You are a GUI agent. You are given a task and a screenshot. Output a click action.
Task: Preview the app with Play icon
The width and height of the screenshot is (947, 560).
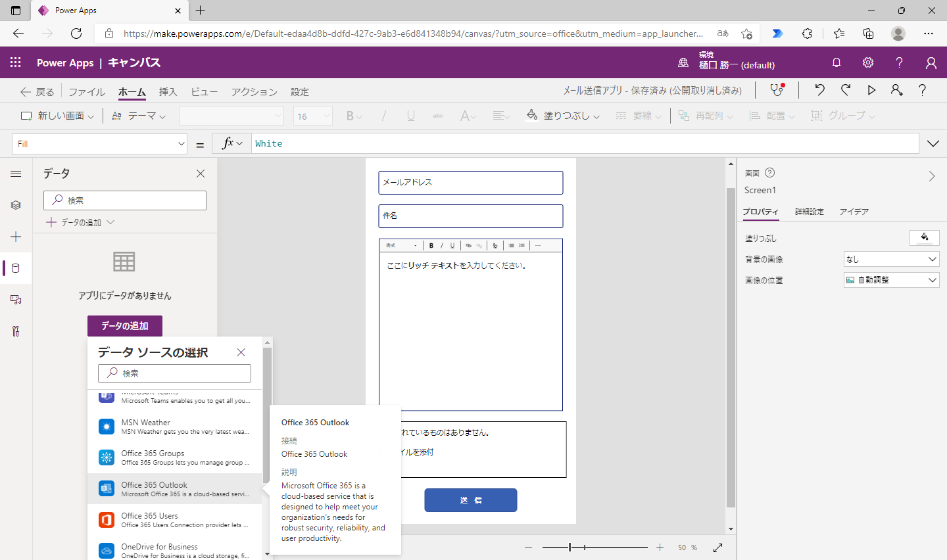tap(871, 90)
